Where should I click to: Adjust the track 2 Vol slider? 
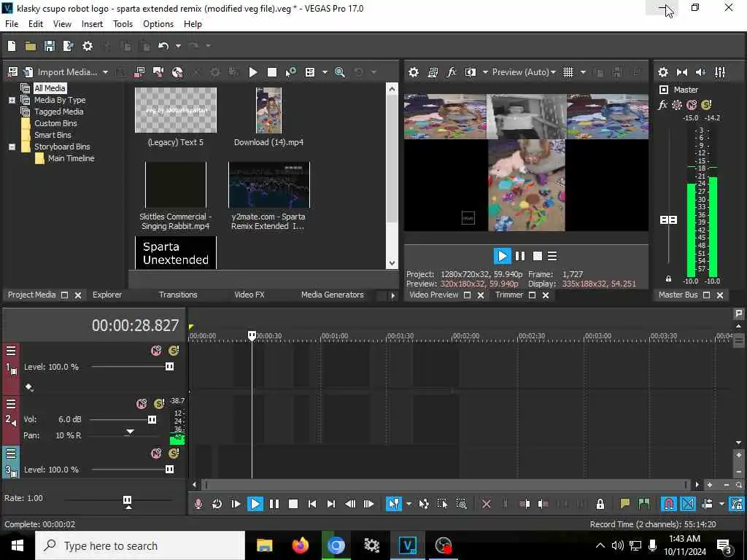point(152,419)
